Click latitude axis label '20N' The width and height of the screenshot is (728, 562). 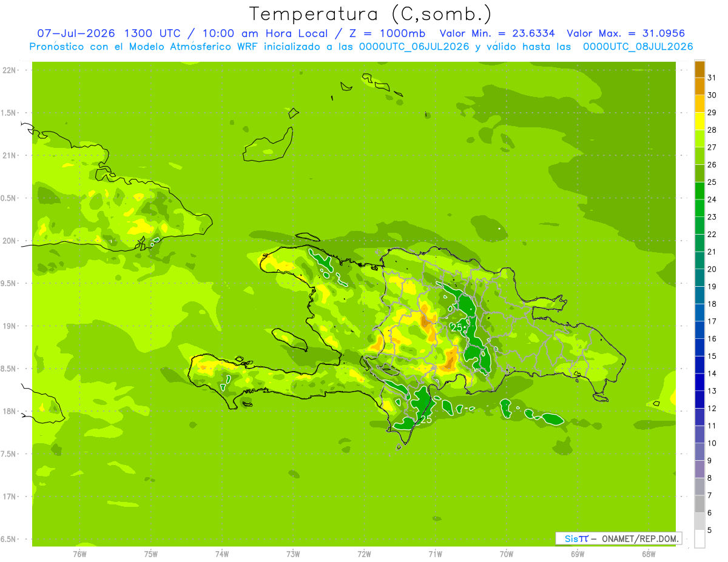click(x=9, y=241)
